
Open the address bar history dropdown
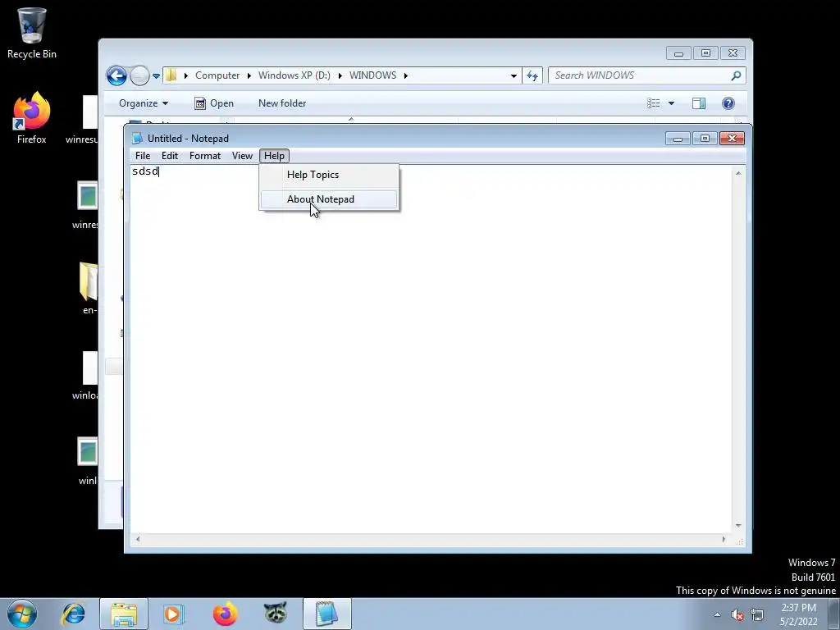[x=514, y=75]
